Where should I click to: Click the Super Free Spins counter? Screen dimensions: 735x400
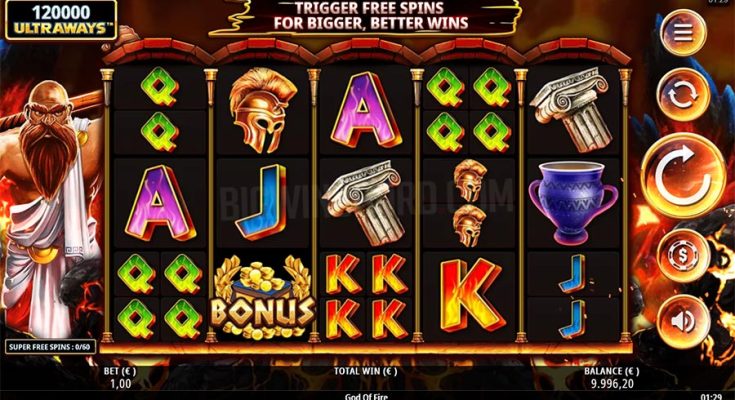(x=51, y=347)
